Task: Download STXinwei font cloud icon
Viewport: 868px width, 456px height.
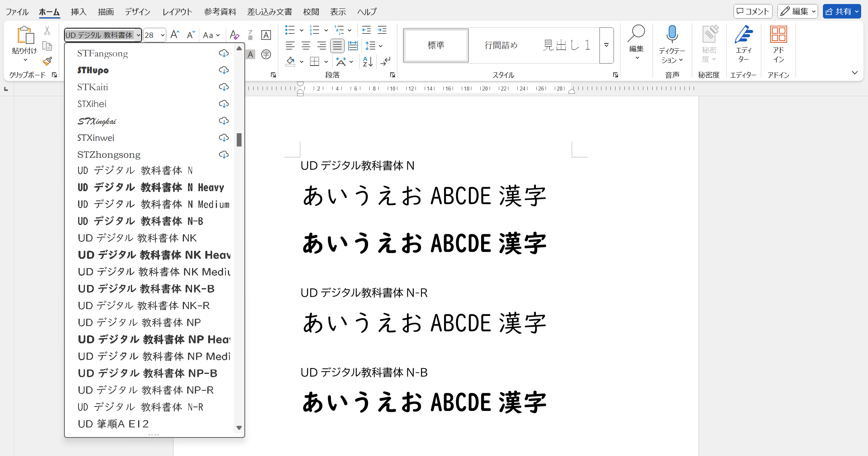Action: pyautogui.click(x=224, y=138)
